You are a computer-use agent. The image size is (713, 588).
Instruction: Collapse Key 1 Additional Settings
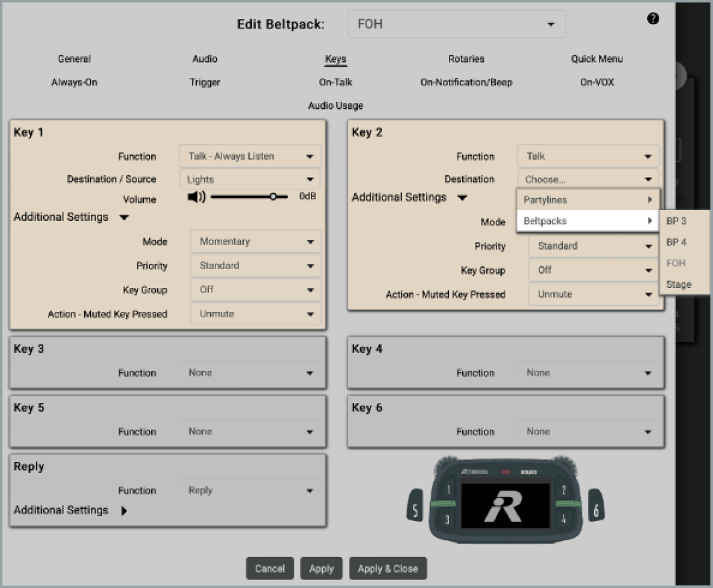(124, 217)
